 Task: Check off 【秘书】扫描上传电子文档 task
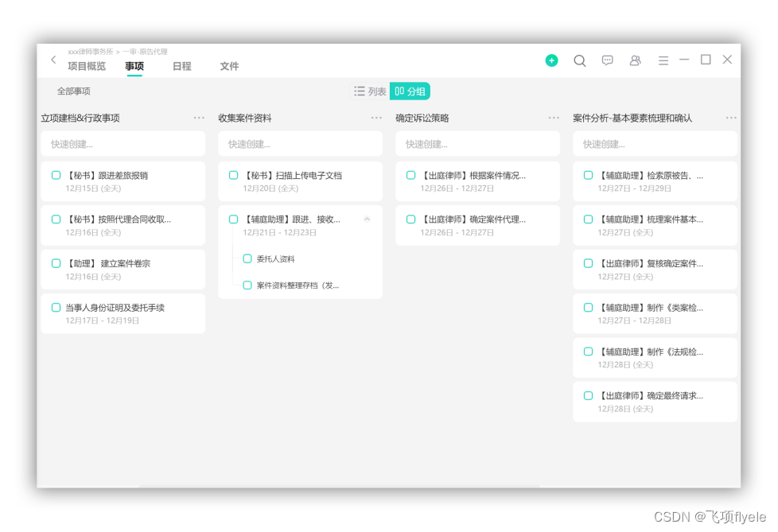click(233, 175)
